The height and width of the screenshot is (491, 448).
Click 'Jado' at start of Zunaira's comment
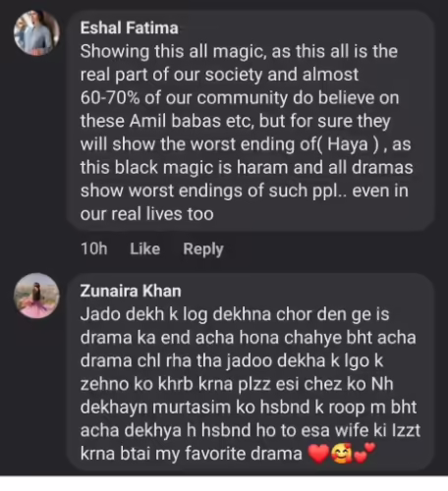point(100,314)
